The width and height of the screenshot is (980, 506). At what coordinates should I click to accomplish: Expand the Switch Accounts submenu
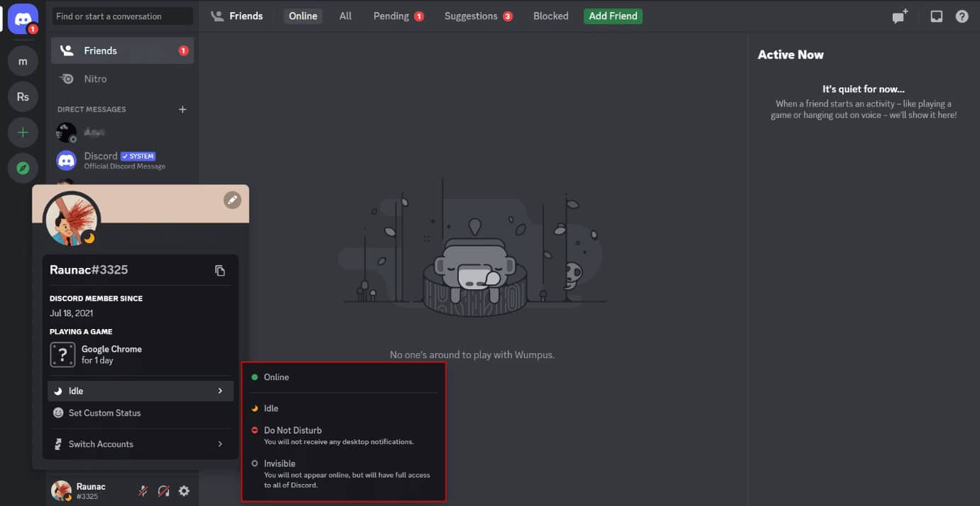[x=140, y=444]
